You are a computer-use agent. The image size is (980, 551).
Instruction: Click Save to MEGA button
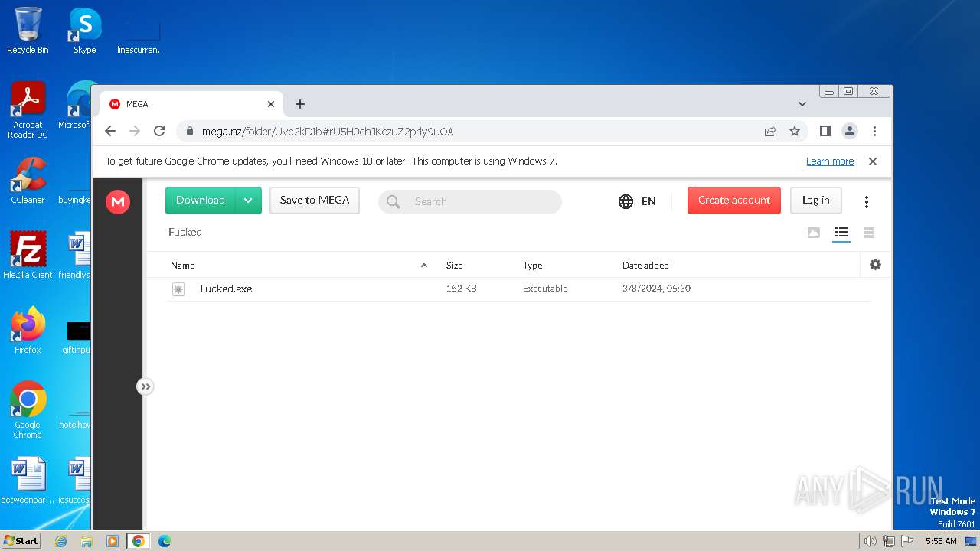[315, 201]
